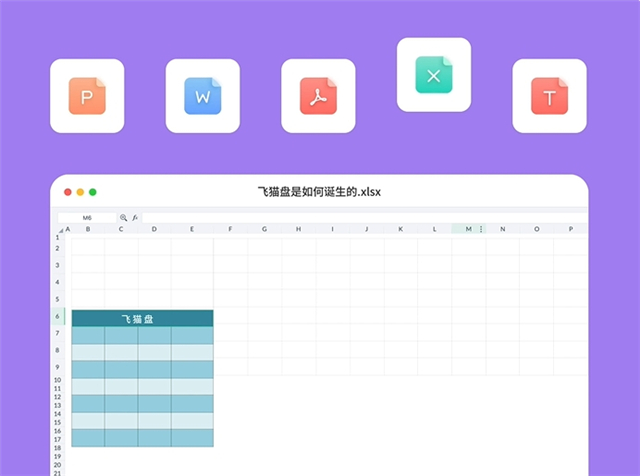Select row header 6
This screenshot has height=476, width=640.
[x=58, y=317]
